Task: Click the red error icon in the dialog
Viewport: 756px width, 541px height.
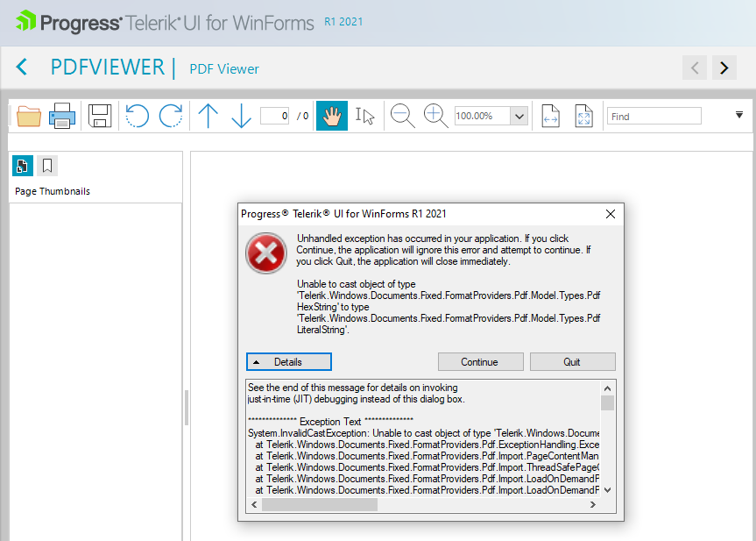Action: (x=266, y=253)
